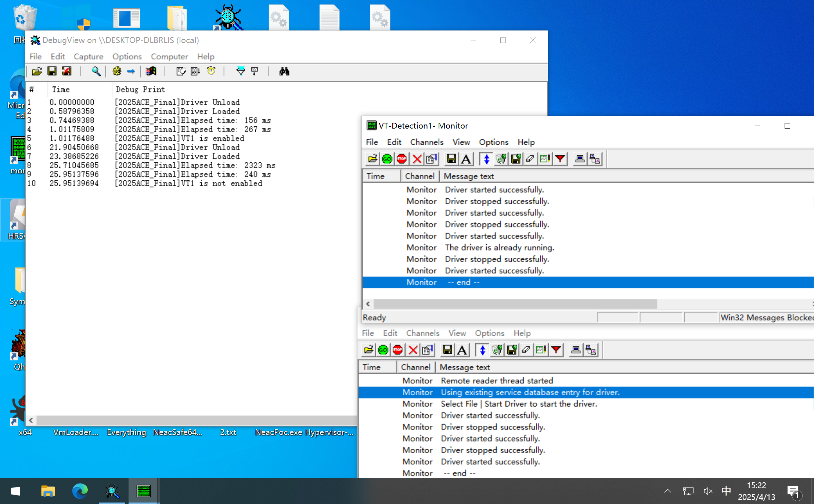Open the Options menu in Monitor window
The image size is (814, 504).
point(493,142)
